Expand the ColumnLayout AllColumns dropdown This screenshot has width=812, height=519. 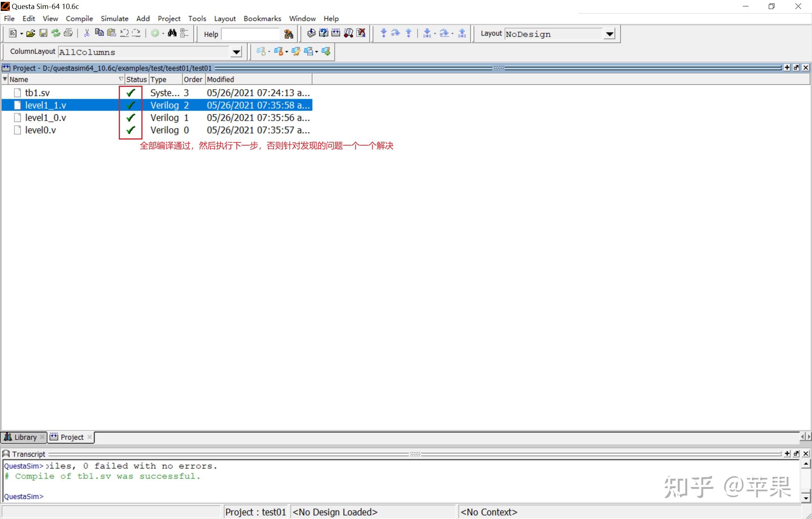pos(236,52)
